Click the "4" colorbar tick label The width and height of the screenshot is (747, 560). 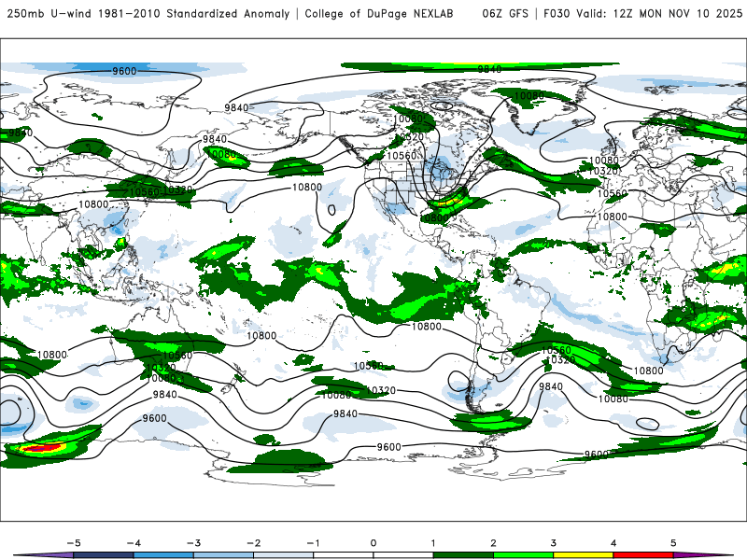click(x=613, y=543)
